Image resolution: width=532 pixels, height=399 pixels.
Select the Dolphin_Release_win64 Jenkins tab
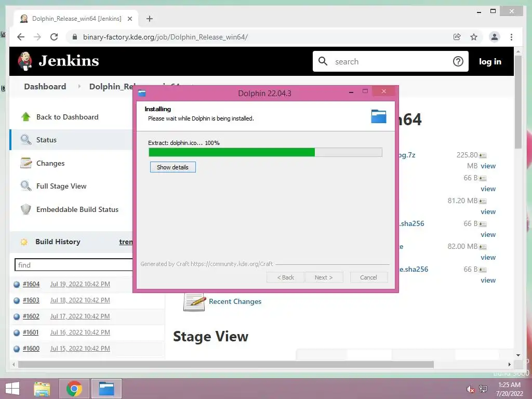tap(76, 19)
